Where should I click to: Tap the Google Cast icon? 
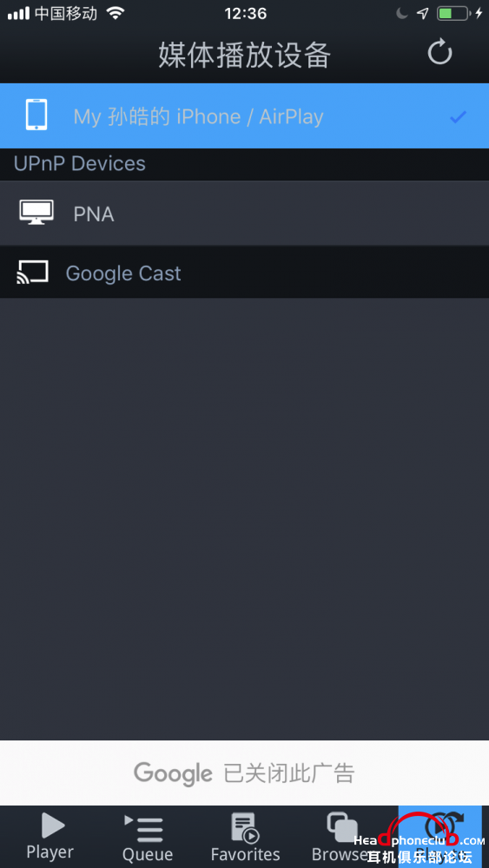(32, 273)
